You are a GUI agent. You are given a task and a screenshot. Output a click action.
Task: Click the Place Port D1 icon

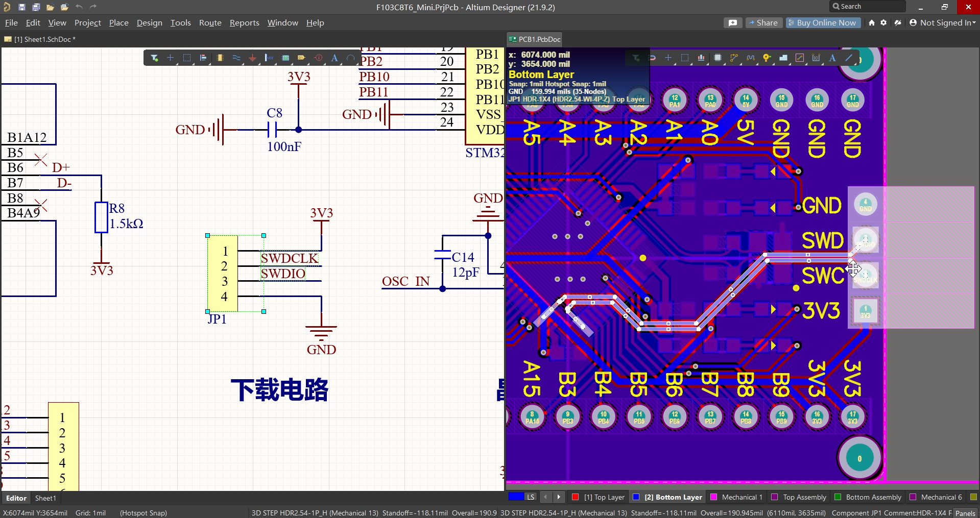(302, 58)
